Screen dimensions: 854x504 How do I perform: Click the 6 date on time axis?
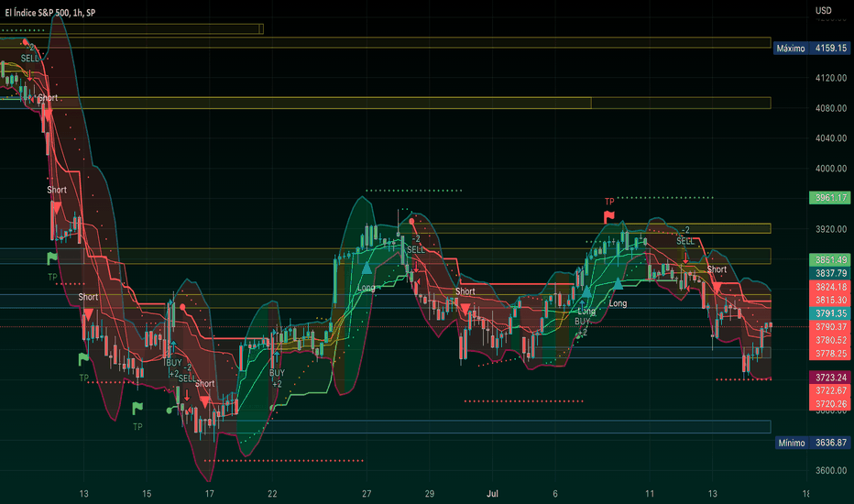[555, 494]
